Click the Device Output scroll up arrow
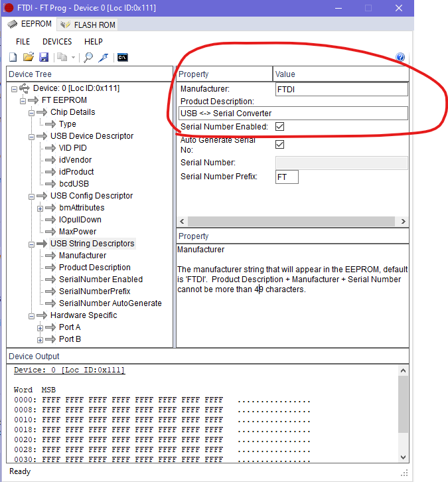 click(403, 370)
